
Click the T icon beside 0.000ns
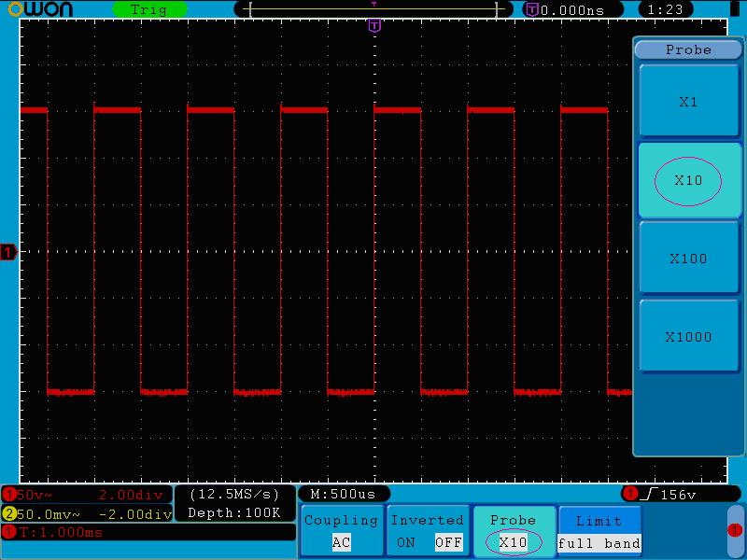tap(531, 9)
